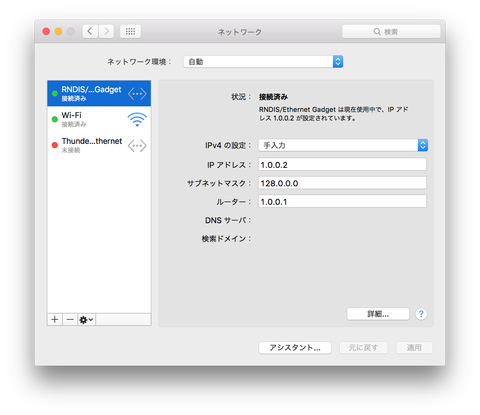Click the 検索 search field
Screen dimensions: 480x415
click(x=391, y=32)
